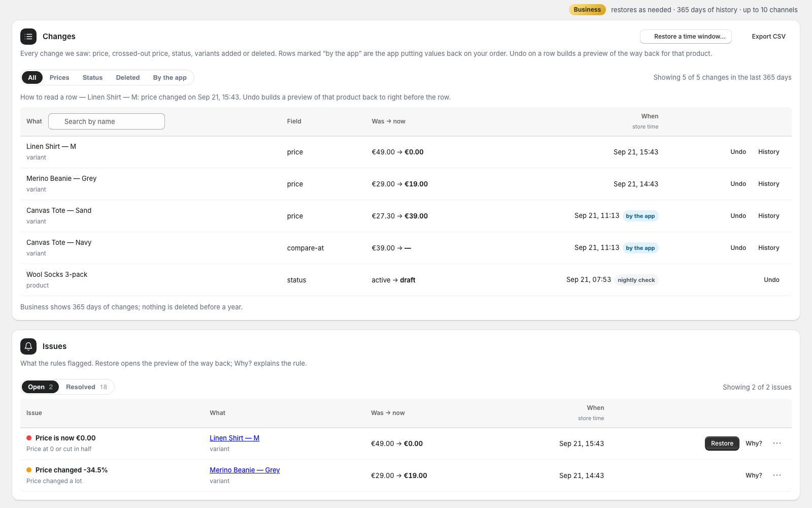Click the Was → now header in Issues table
This screenshot has height=508, width=812.
click(x=388, y=413)
